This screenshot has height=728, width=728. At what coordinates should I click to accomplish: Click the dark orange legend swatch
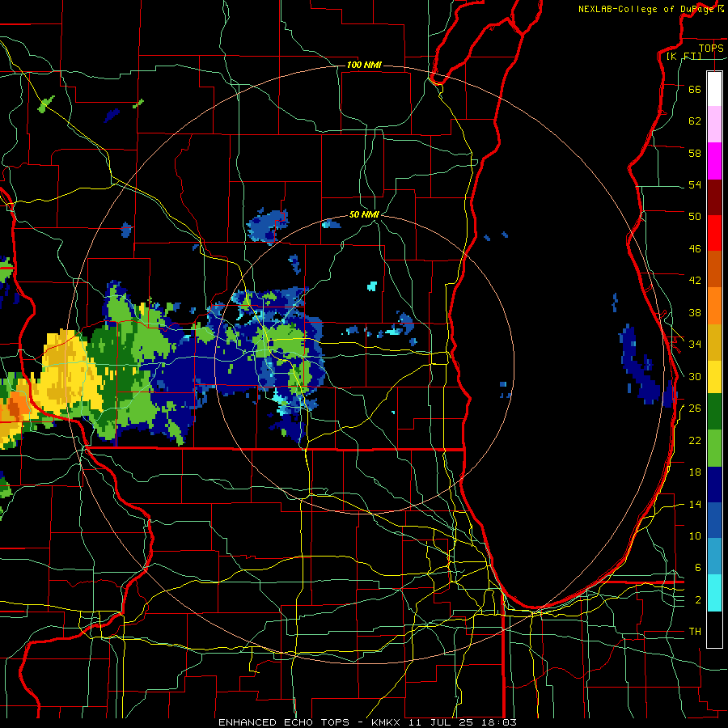pos(714,269)
